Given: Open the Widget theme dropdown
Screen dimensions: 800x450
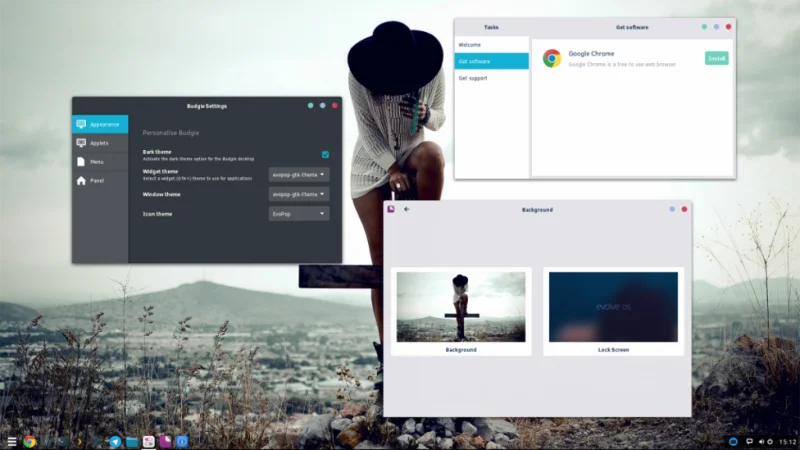Looking at the screenshot, I should click(x=298, y=174).
